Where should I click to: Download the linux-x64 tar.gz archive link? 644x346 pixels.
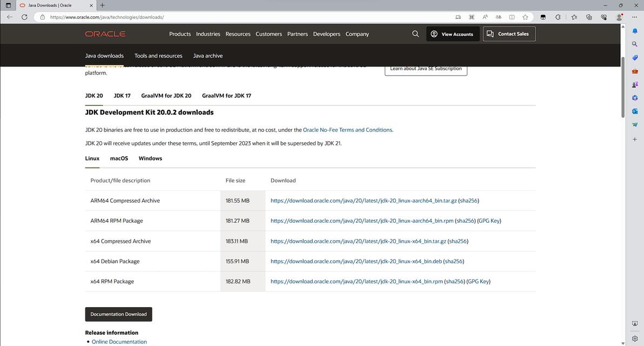click(x=358, y=241)
